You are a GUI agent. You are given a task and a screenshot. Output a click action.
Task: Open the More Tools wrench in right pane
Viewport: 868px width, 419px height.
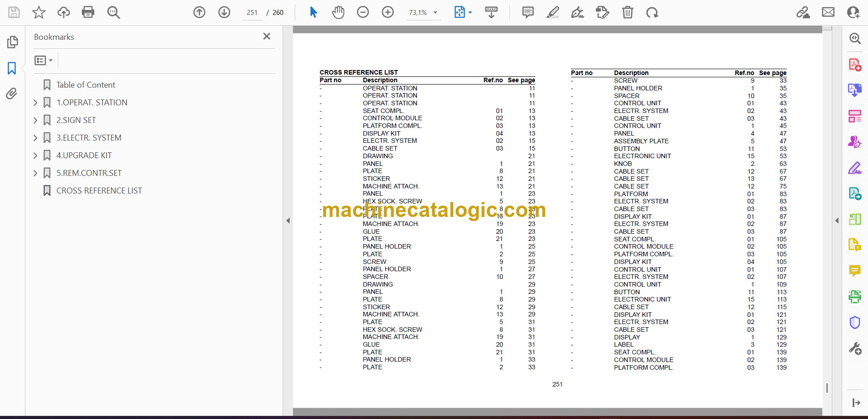[855, 348]
